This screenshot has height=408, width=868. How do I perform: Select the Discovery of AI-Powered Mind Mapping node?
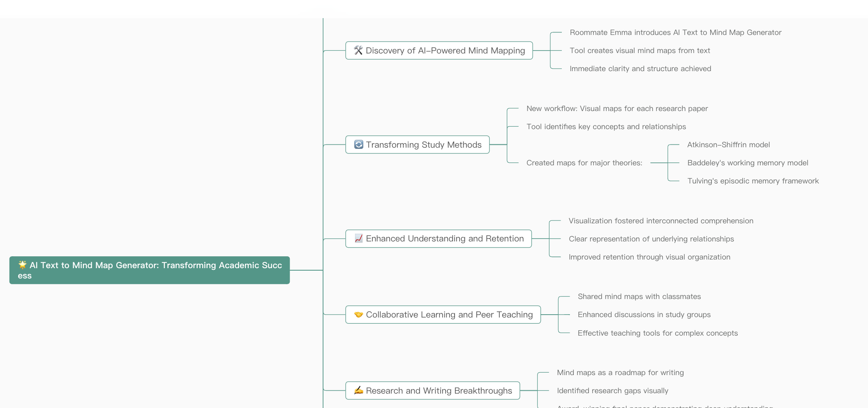click(x=439, y=51)
